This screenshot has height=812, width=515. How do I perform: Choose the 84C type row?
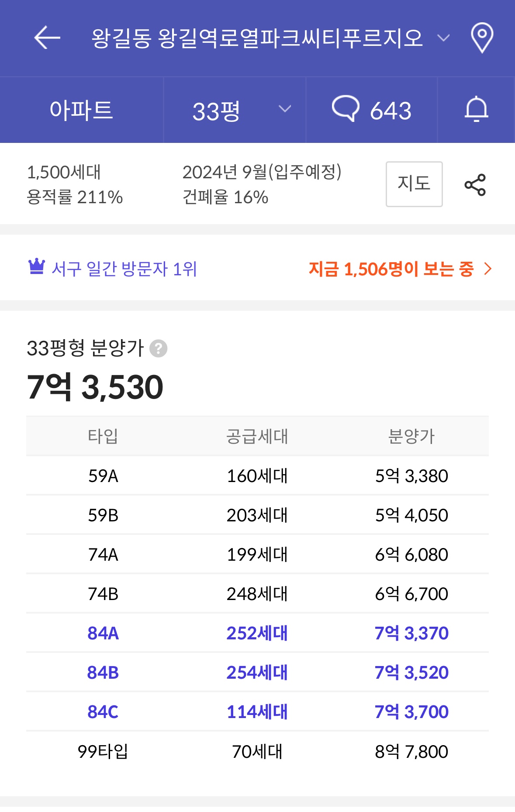click(x=257, y=711)
